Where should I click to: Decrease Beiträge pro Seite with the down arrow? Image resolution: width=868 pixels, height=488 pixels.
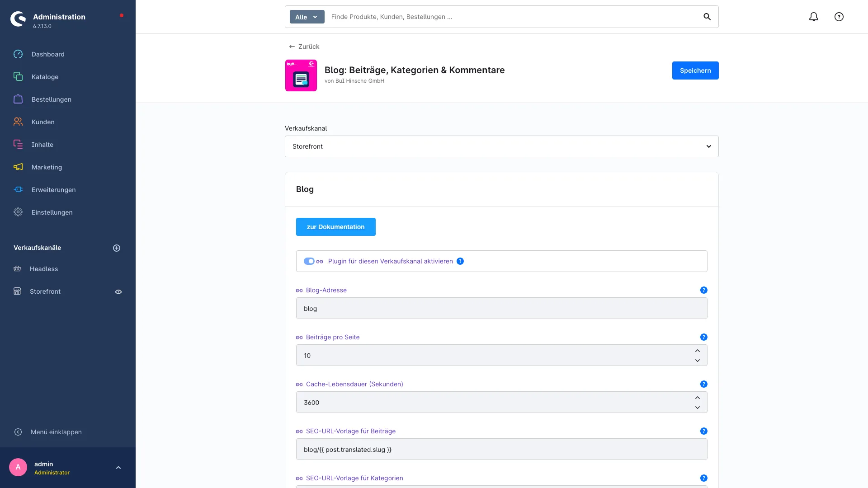coord(698,361)
